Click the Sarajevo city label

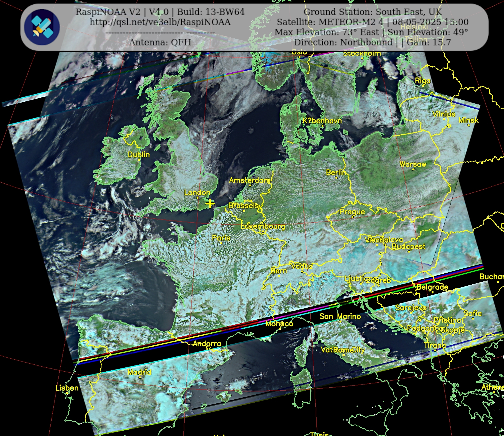click(411, 308)
